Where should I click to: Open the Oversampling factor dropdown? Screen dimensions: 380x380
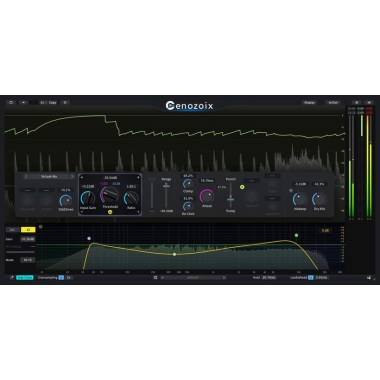pos(69,277)
